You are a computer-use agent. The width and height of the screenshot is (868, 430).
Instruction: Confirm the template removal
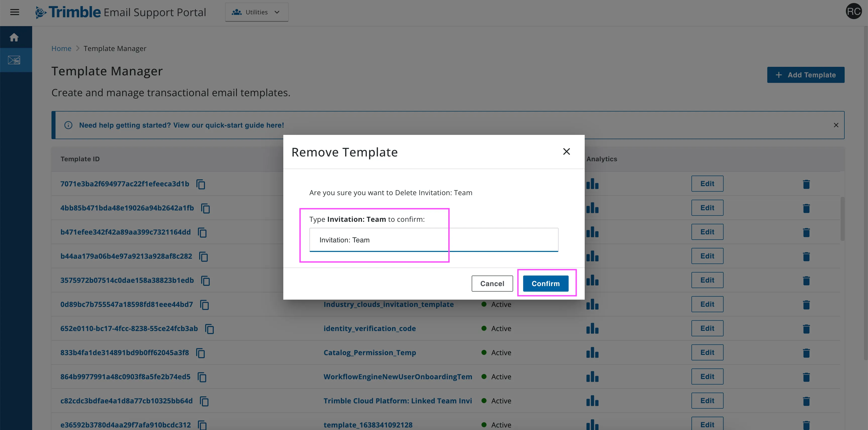[x=546, y=283]
